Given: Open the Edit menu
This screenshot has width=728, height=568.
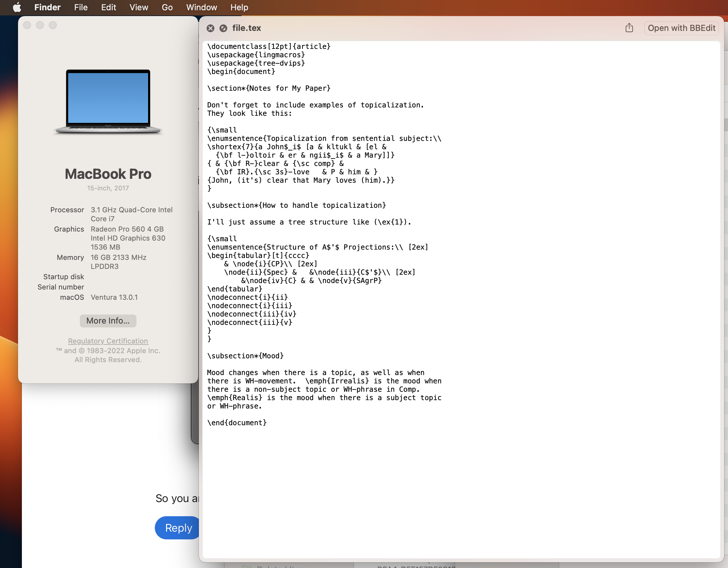Looking at the screenshot, I should coord(108,7).
